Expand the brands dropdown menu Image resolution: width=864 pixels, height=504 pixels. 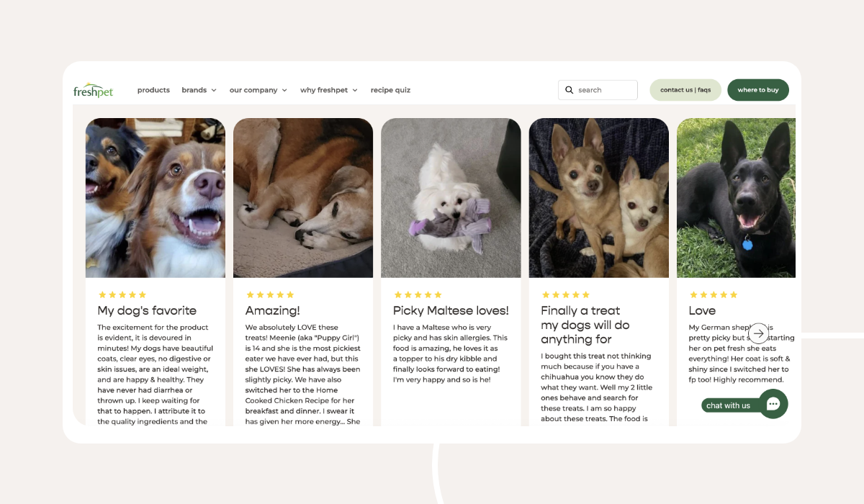(x=199, y=90)
